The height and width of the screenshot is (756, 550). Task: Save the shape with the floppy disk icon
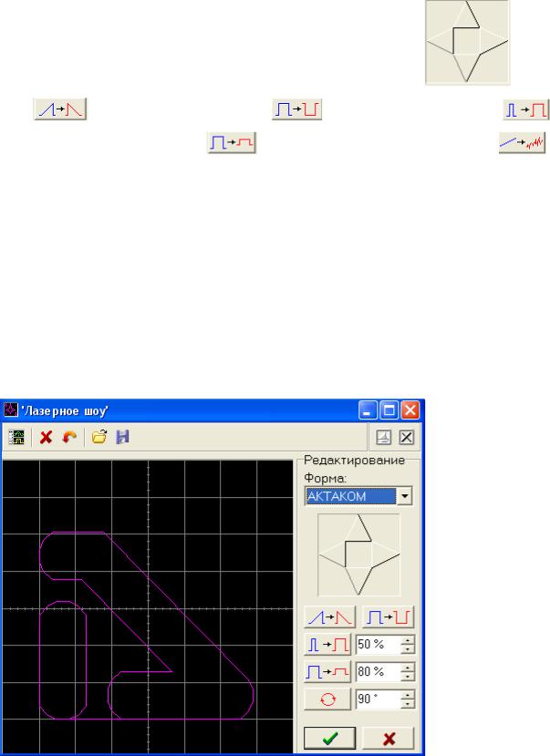click(x=122, y=438)
